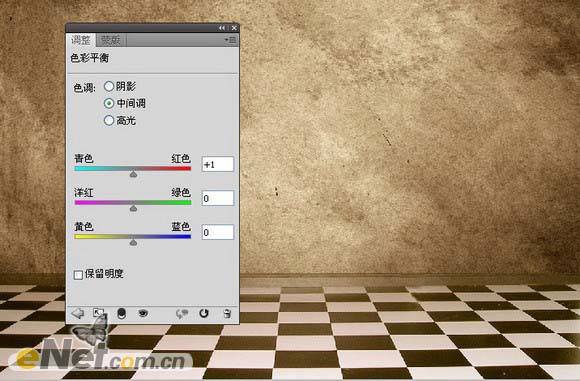Click the 蓝色 label

(x=181, y=227)
